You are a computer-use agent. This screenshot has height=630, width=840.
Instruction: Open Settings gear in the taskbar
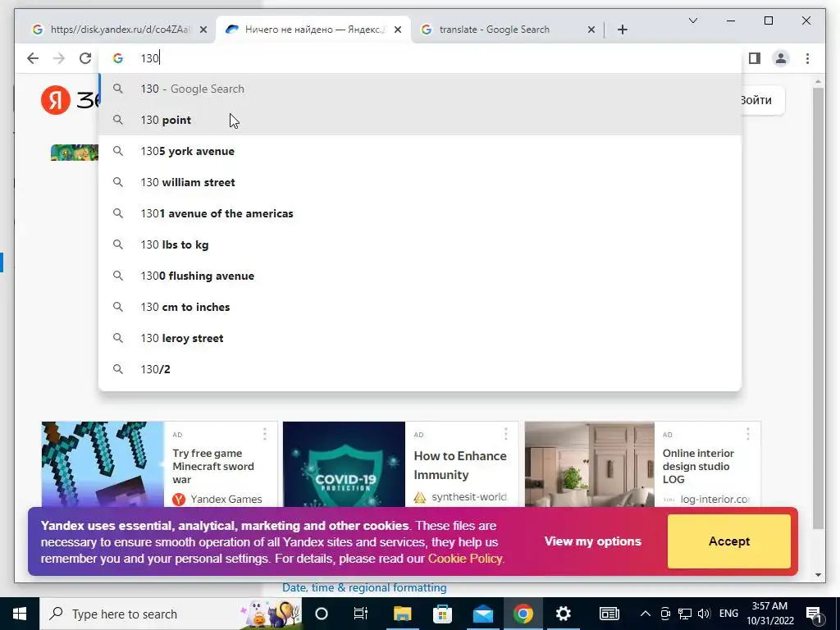point(563,614)
